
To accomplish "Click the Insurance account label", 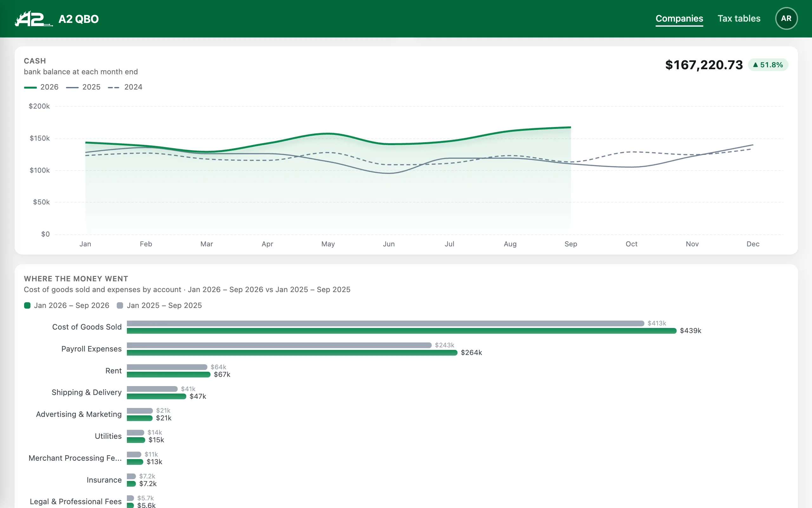I will 104,480.
